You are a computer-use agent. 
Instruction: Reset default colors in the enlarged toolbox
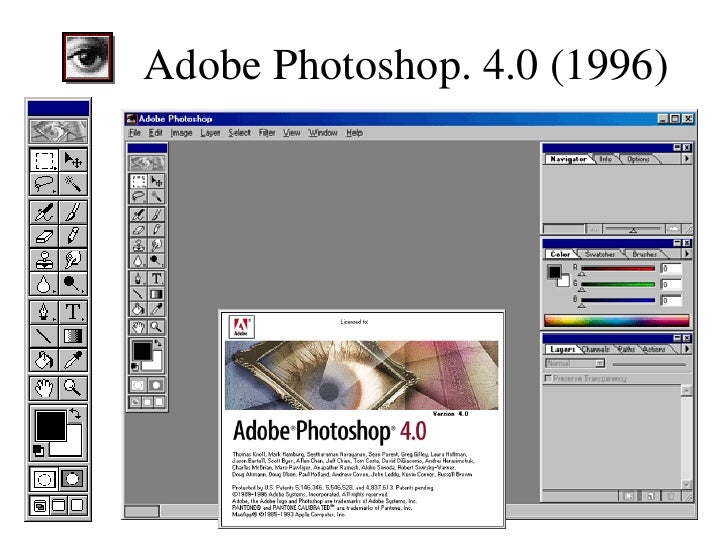[x=39, y=450]
